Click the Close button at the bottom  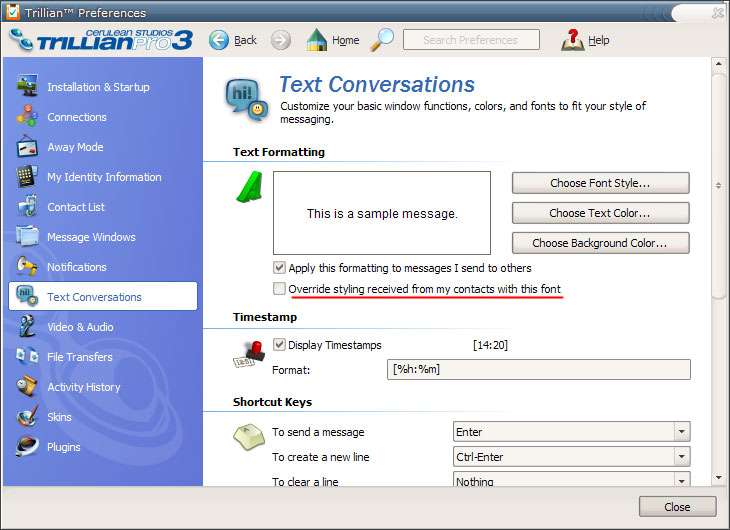[677, 507]
